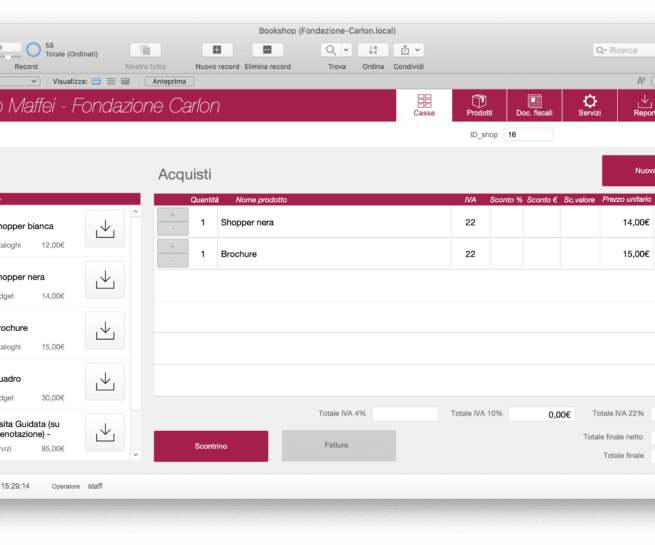The height and width of the screenshot is (545, 655).
Task: Click the Elimina record toolbar icon
Action: pyautogui.click(x=267, y=50)
